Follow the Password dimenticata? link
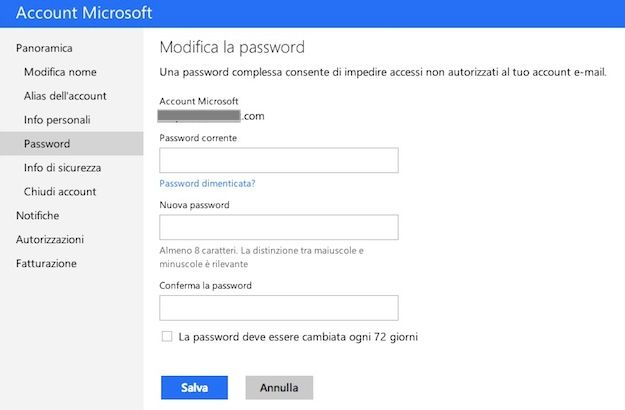Screen dimensions: 625x410 click(x=207, y=183)
